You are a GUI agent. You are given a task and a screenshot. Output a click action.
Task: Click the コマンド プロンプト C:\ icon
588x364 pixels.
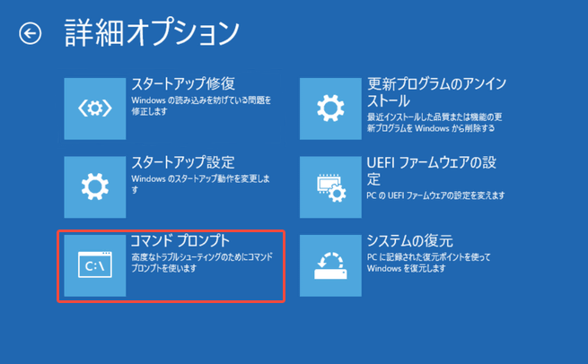coord(95,265)
